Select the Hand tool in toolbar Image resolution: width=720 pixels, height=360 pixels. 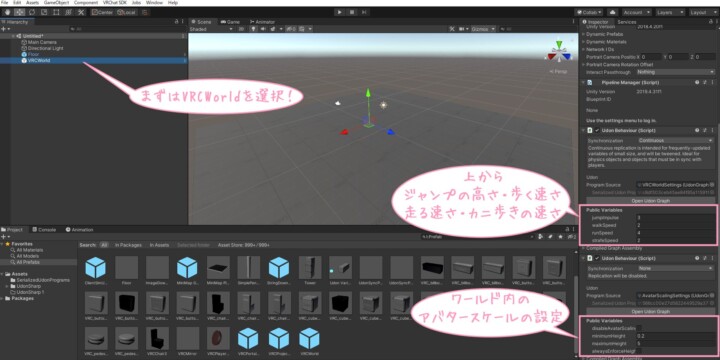[x=8, y=12]
